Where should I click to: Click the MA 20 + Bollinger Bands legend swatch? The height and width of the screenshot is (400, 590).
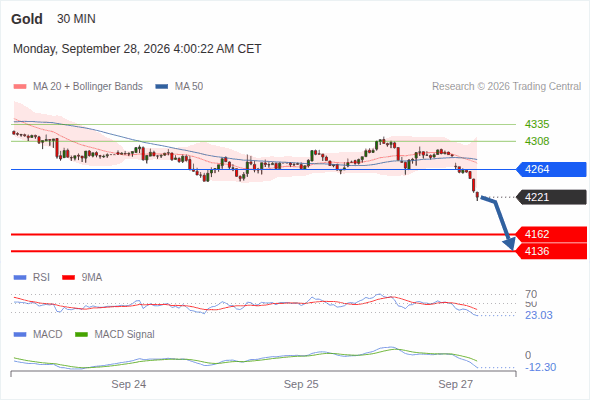pos(20,87)
